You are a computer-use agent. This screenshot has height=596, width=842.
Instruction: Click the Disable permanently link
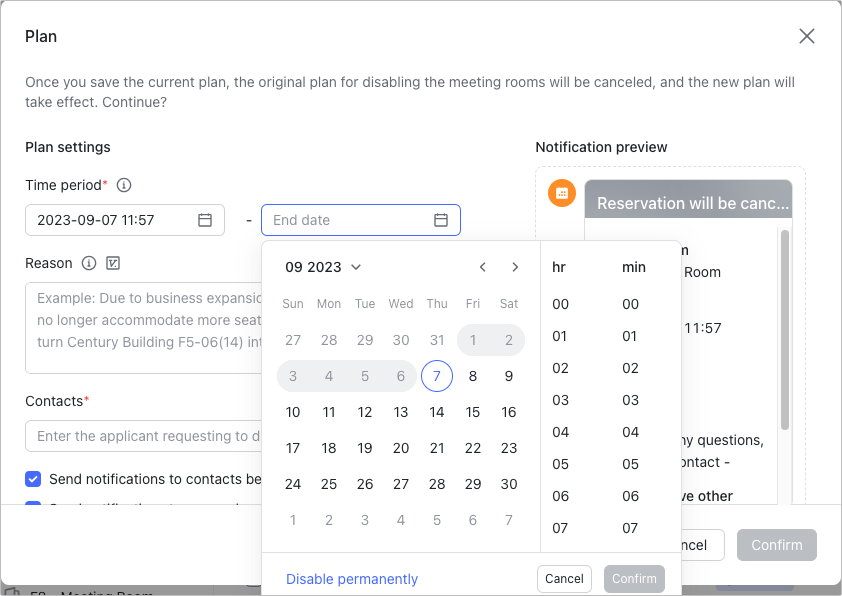tap(352, 579)
